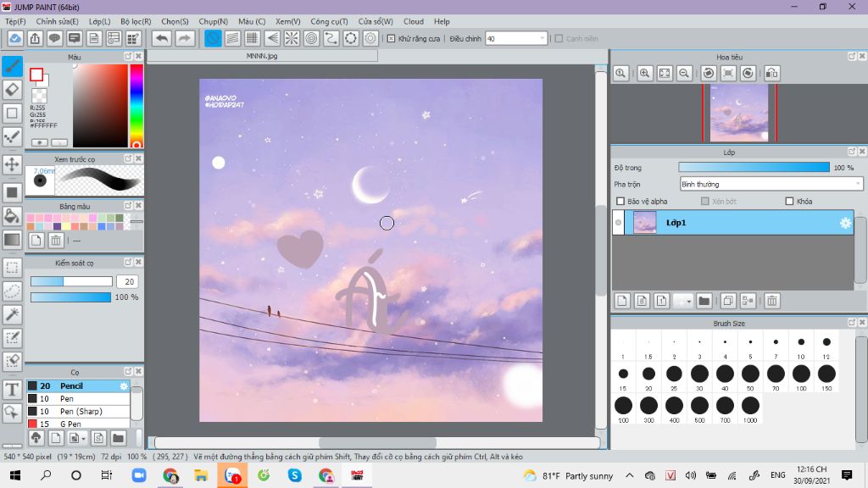
Task: Toggle Khử răng cưa anti-aliasing checkbox
Action: (392, 39)
